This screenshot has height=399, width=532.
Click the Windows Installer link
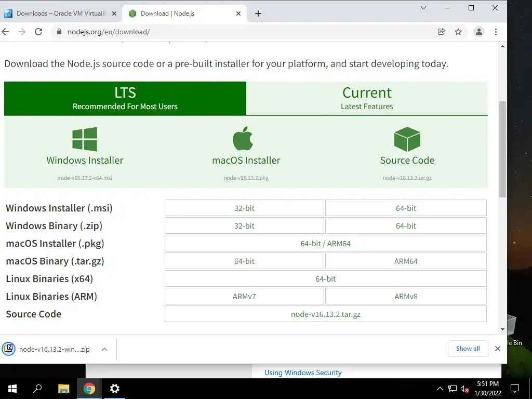coord(85,160)
